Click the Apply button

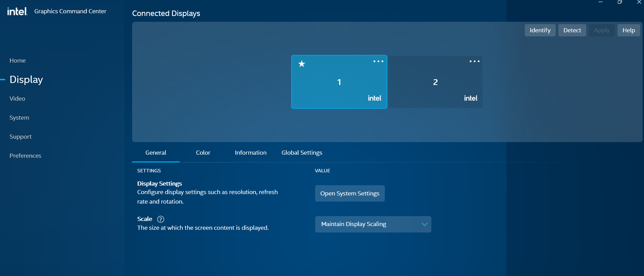(x=602, y=30)
